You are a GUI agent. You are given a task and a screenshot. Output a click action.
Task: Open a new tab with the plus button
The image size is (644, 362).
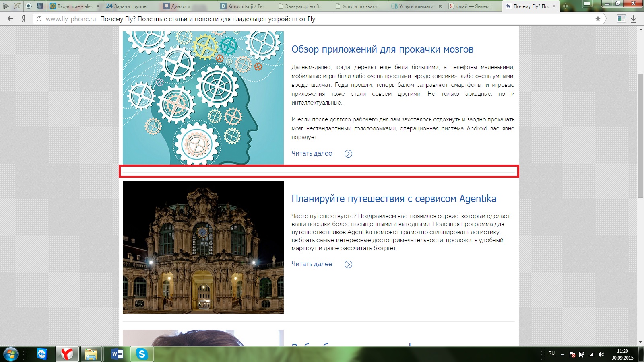pos(566,6)
